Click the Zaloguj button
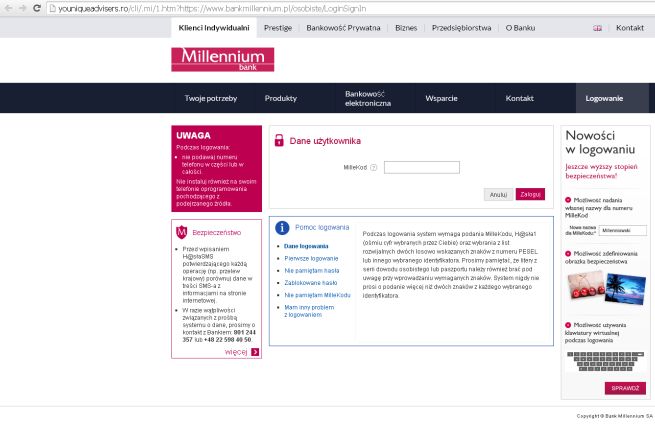This screenshot has width=655, height=424. [530, 194]
